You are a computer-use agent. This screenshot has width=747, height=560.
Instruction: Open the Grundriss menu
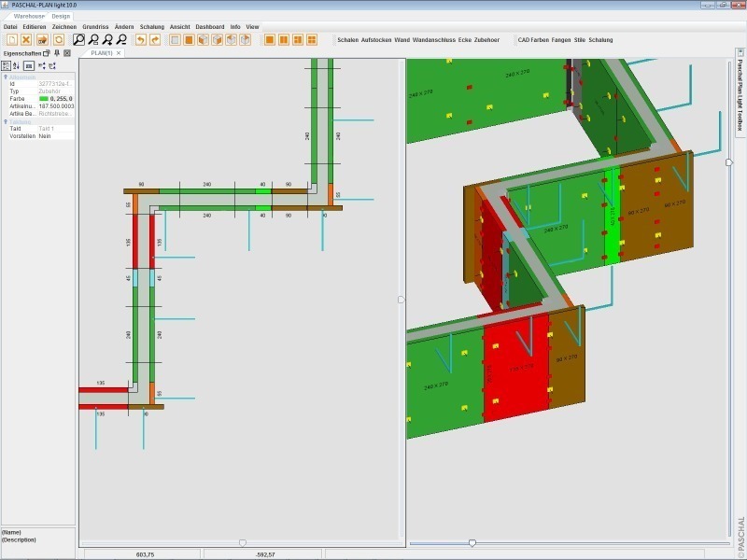pyautogui.click(x=95, y=27)
